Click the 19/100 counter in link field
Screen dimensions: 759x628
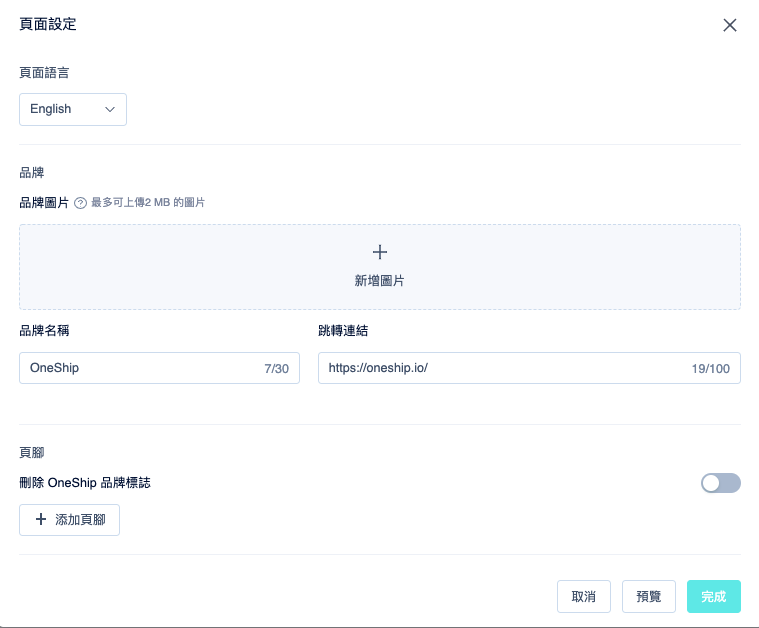click(x=711, y=369)
